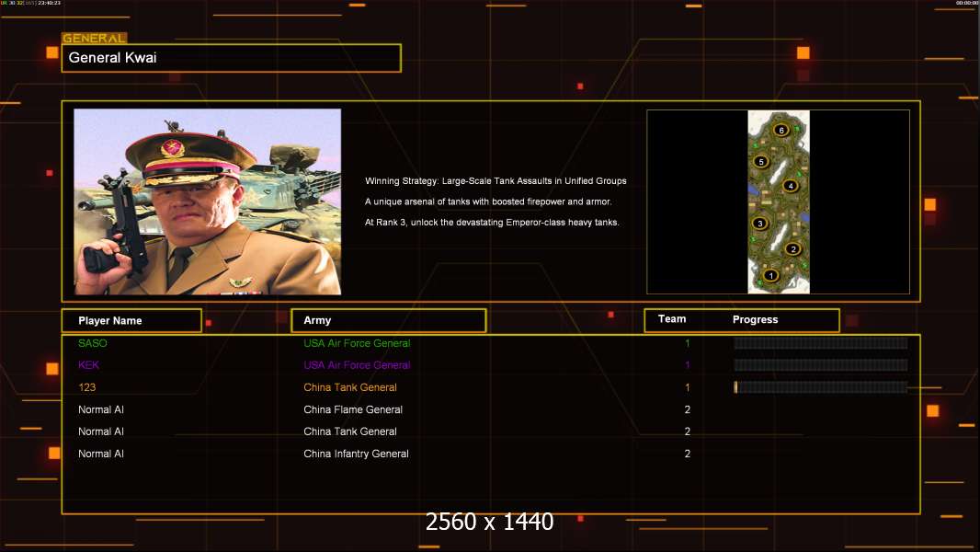The height and width of the screenshot is (552, 980).
Task: Select start position 4 on the map
Action: point(790,186)
